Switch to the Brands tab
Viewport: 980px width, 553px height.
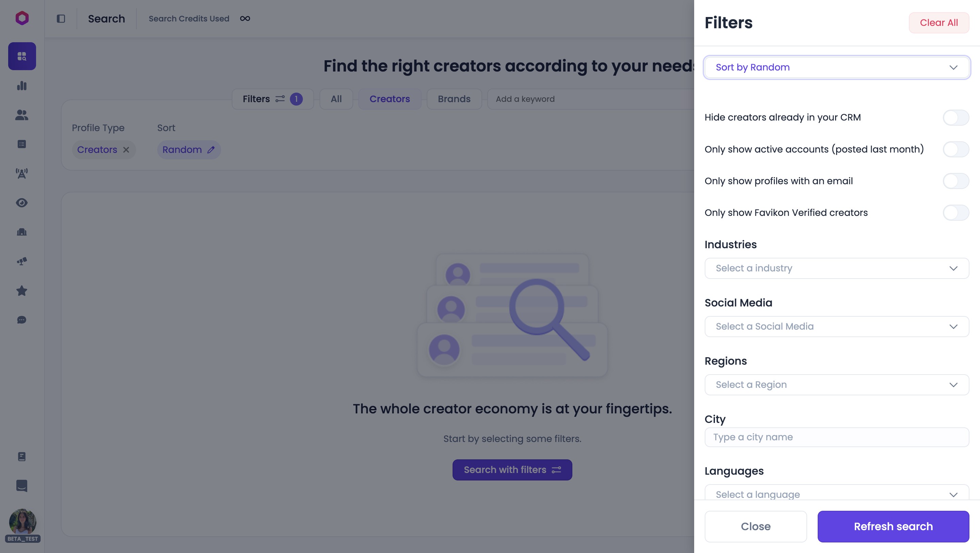[x=454, y=99]
